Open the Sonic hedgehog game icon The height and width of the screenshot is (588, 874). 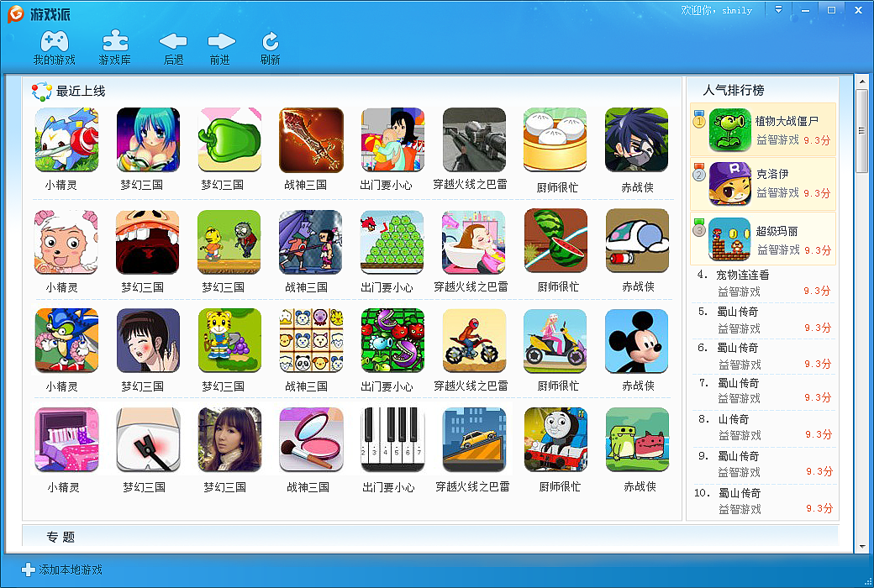66,340
